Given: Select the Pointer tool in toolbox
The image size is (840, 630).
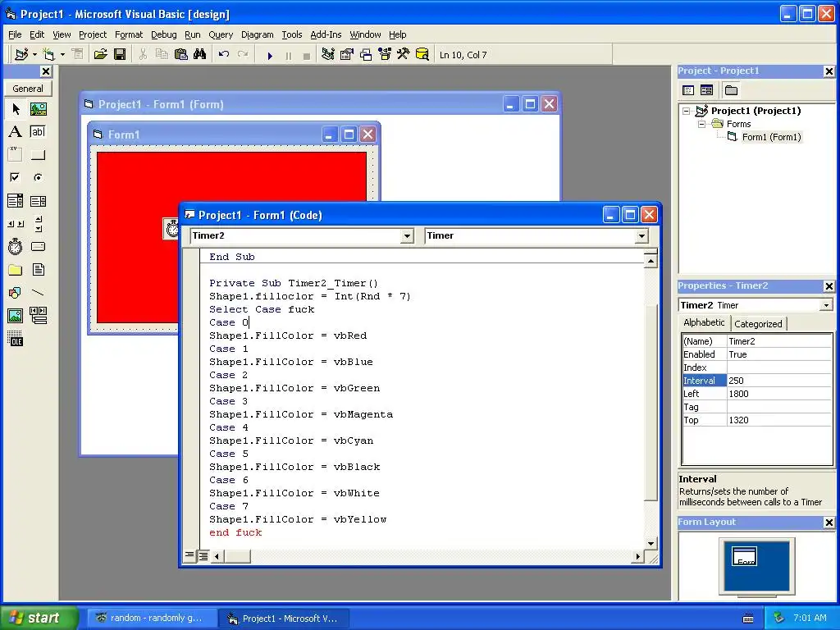Looking at the screenshot, I should 16,109.
